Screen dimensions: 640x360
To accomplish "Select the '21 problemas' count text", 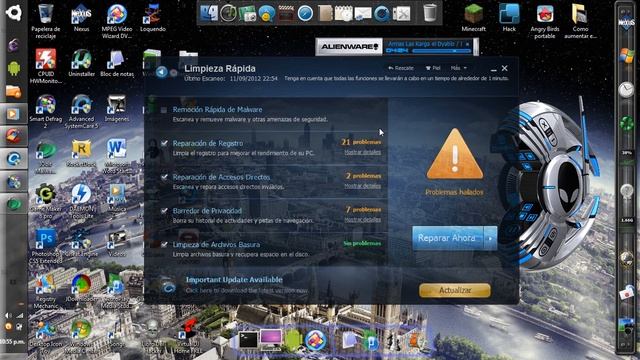I will (x=361, y=142).
